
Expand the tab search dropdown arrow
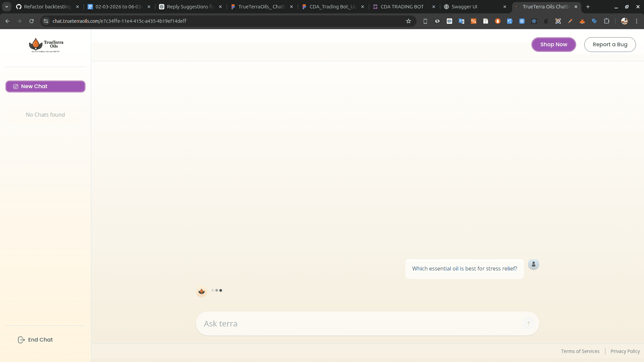[x=7, y=7]
